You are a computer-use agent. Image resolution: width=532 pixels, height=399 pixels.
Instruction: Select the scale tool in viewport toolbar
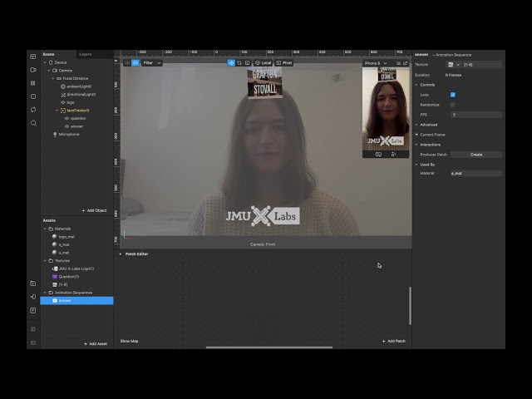(248, 63)
